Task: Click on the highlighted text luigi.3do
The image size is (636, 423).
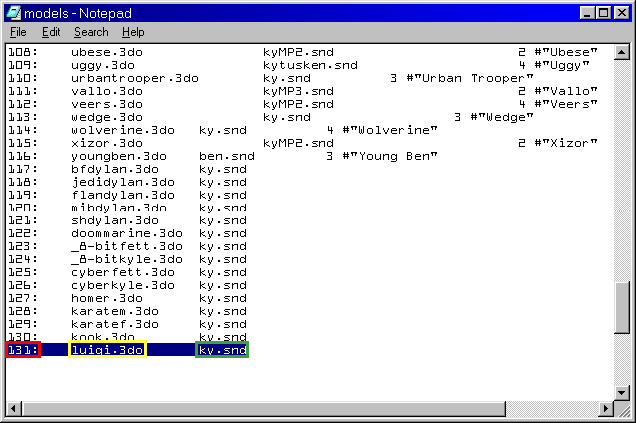Action: pyautogui.click(x=107, y=350)
